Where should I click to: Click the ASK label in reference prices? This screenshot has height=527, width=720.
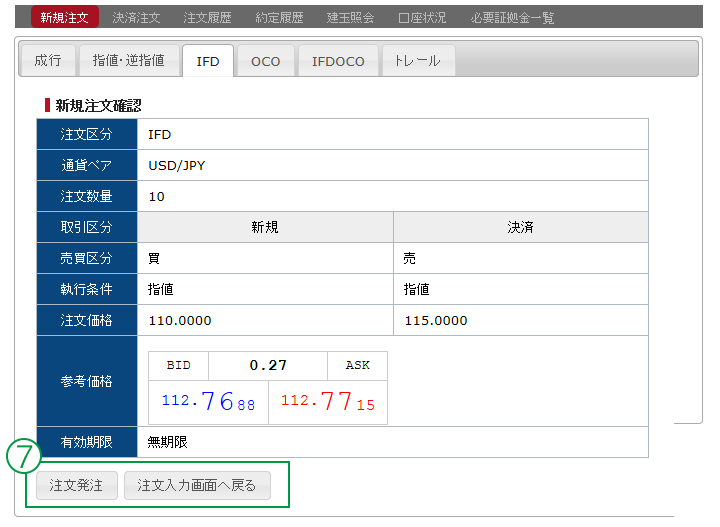(357, 365)
